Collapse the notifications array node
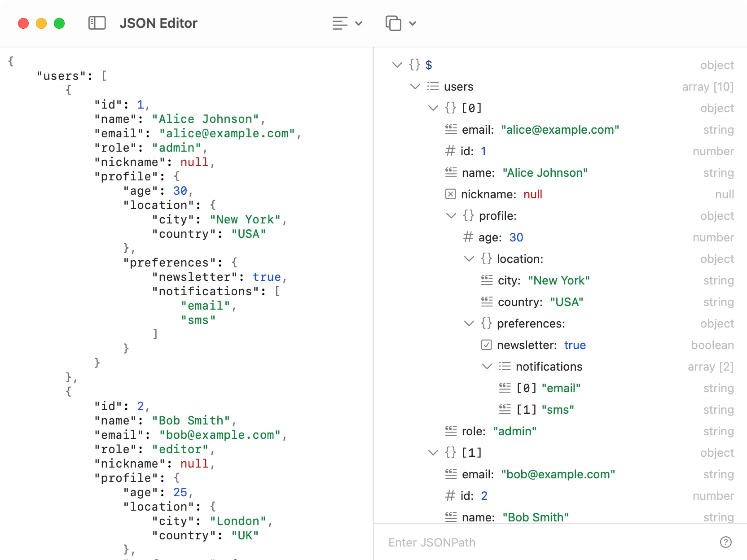This screenshot has height=560, width=747. [x=487, y=367]
